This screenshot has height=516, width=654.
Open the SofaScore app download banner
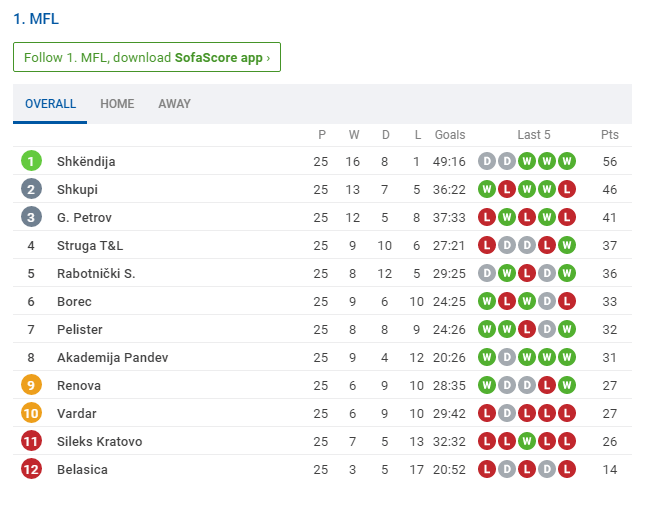point(147,57)
